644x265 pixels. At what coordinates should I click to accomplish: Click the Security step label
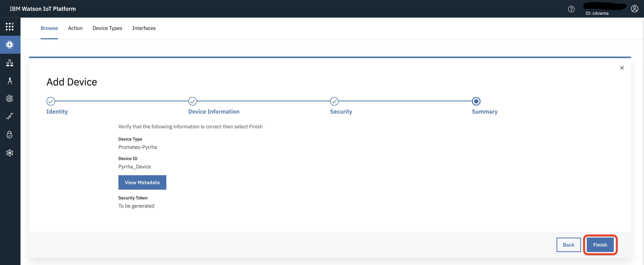(x=341, y=112)
